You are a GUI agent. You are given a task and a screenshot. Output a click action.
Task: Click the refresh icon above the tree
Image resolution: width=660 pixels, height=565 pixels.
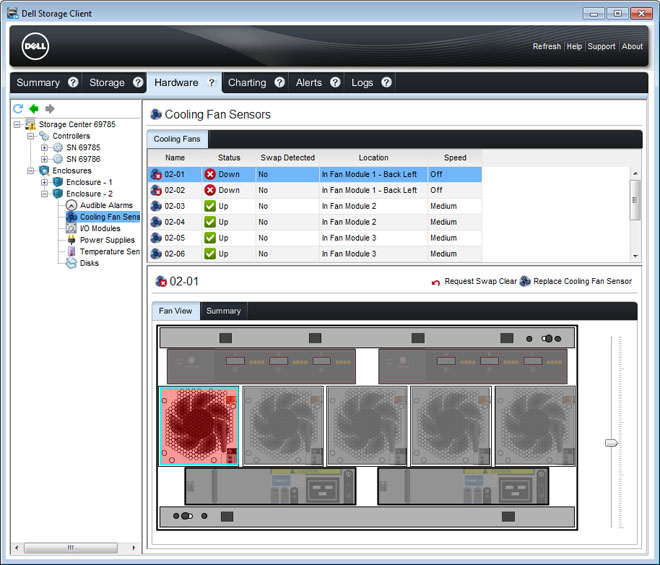(x=18, y=108)
